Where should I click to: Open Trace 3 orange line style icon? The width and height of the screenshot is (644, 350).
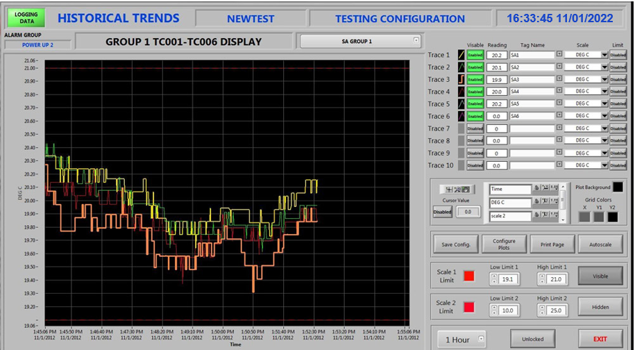click(461, 79)
